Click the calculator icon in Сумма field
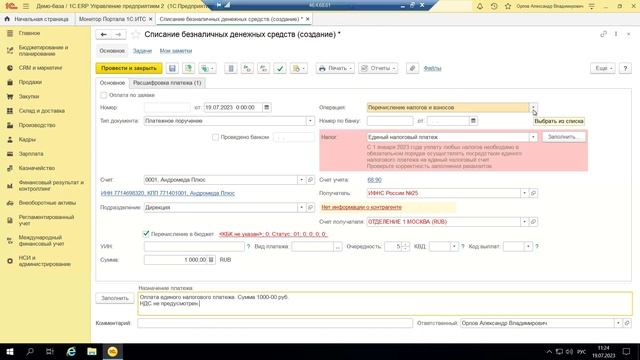Image resolution: width=640 pixels, height=360 pixels. click(211, 260)
